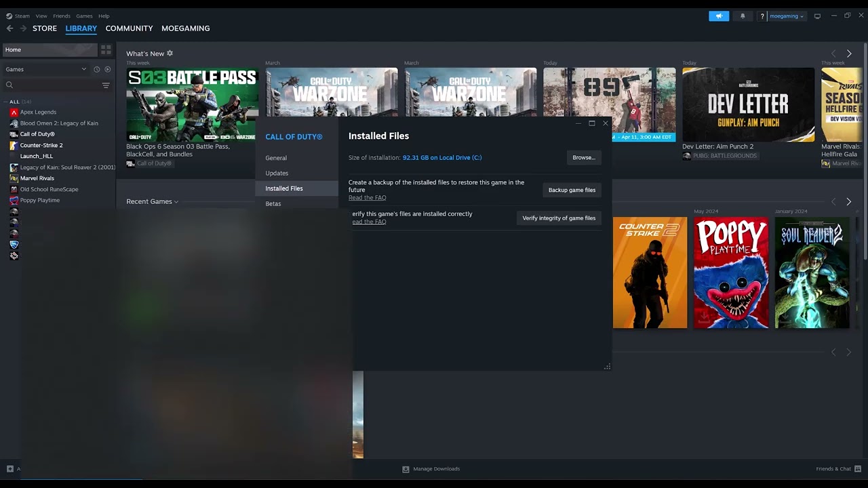Viewport: 868px width, 488px height.
Task: Open the View menu
Action: pos(41,16)
